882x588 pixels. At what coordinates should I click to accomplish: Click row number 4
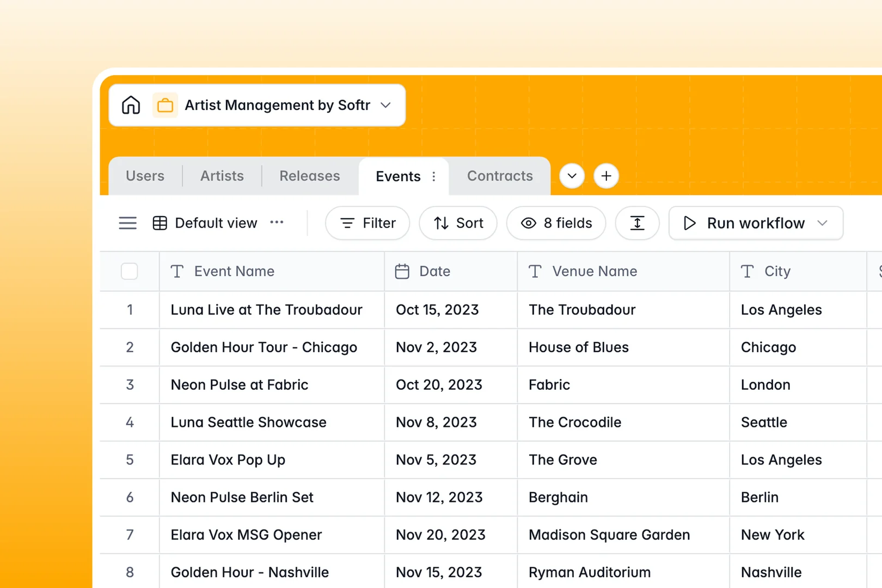[x=130, y=422]
